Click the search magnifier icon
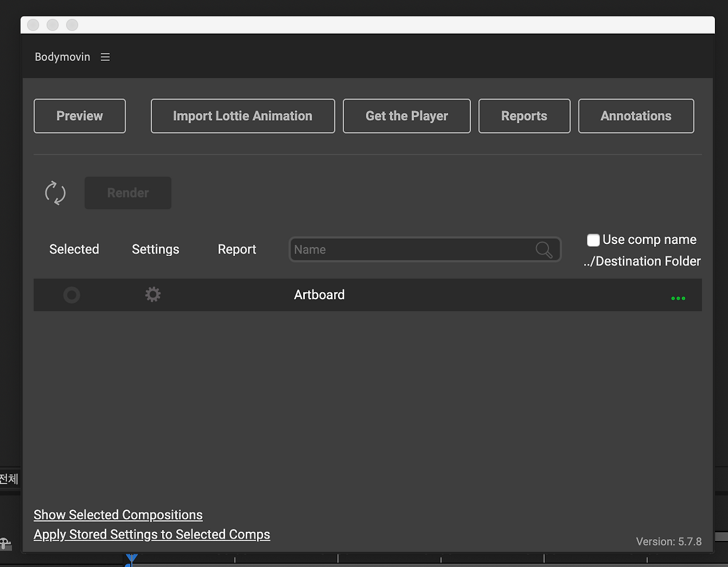This screenshot has height=567, width=728. [544, 250]
